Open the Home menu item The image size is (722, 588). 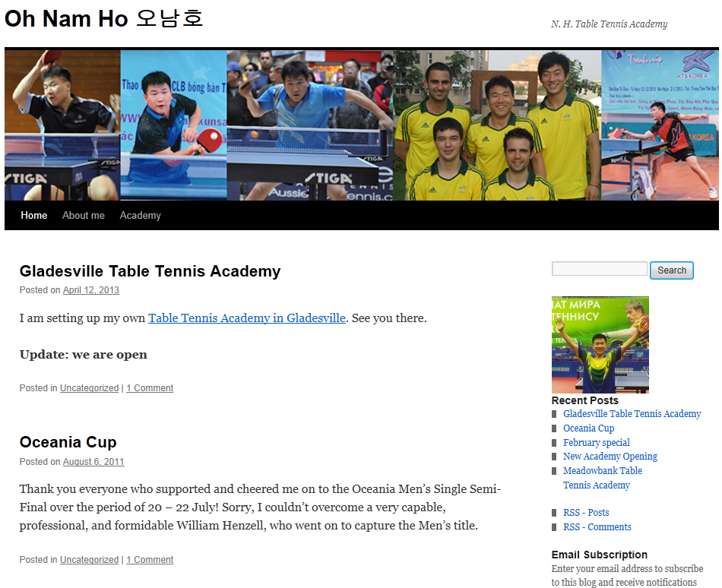point(33,215)
